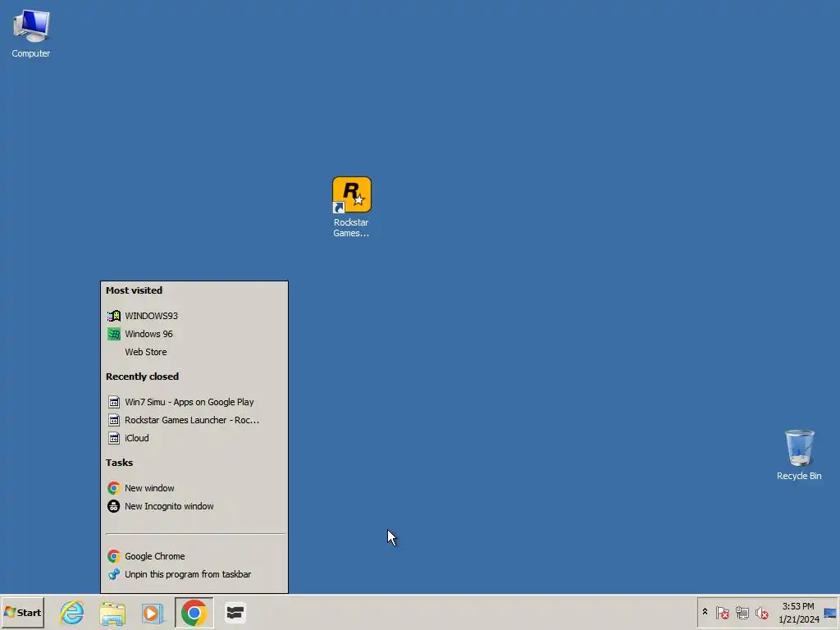Click the Incognito icon in Tasks
The width and height of the screenshot is (840, 630).
[113, 506]
